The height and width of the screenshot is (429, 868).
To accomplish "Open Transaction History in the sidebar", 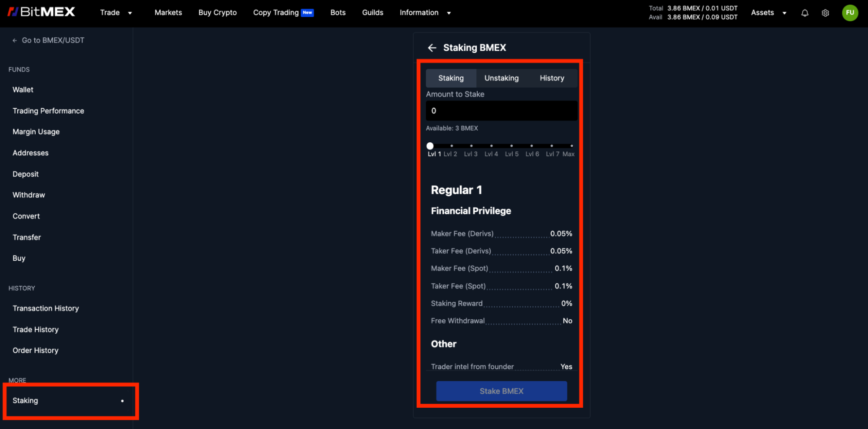I will [x=46, y=308].
